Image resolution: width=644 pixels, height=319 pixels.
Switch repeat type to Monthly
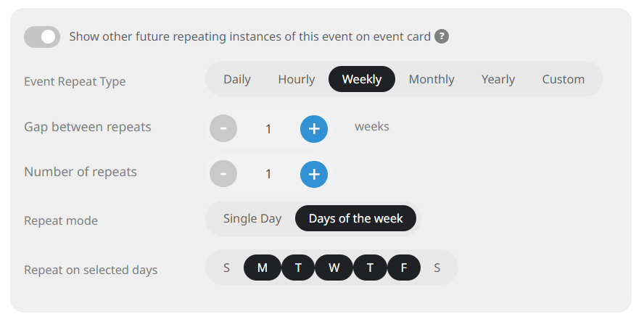tap(432, 79)
